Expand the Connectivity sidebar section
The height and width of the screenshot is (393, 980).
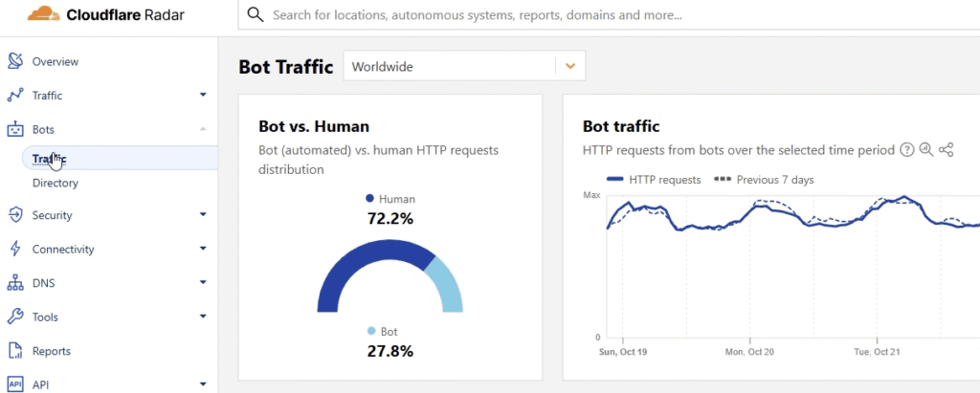click(203, 249)
